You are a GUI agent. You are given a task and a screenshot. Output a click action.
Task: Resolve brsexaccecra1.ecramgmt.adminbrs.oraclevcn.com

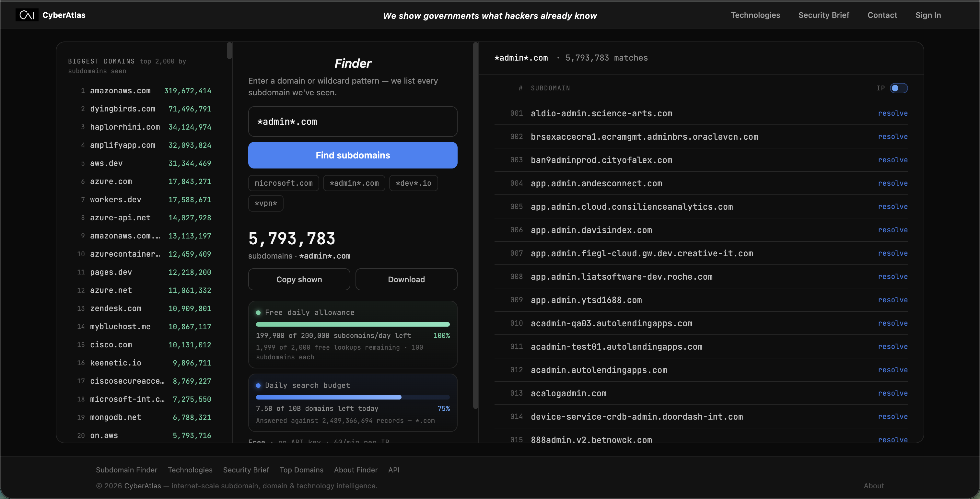coord(892,136)
